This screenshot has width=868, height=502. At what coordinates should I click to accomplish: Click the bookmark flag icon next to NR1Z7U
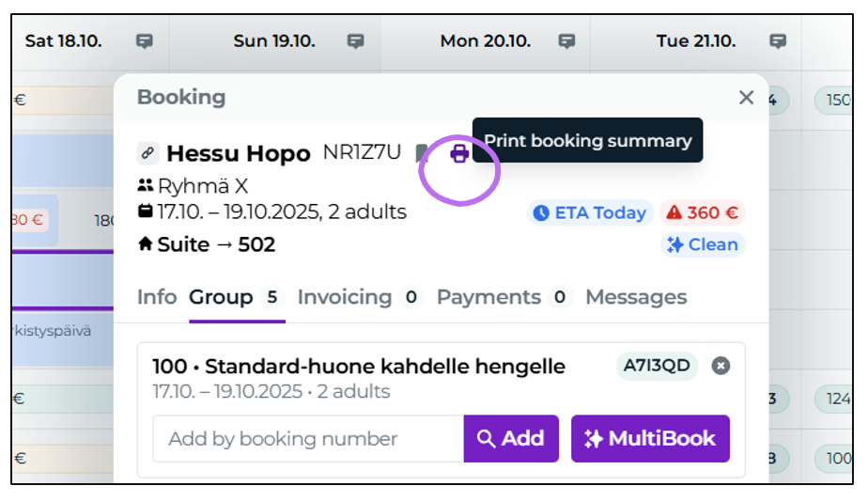[x=422, y=153]
